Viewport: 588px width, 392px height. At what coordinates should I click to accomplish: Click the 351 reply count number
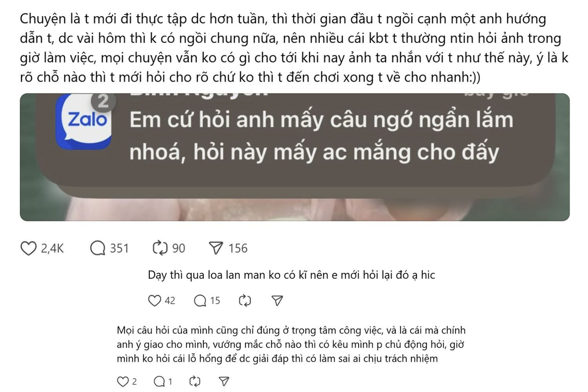[119, 248]
